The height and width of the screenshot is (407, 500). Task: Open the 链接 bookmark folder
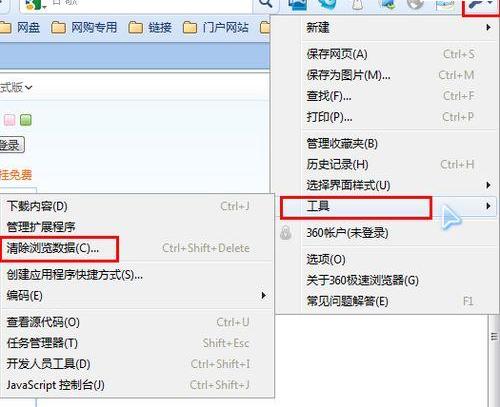pyautogui.click(x=150, y=27)
